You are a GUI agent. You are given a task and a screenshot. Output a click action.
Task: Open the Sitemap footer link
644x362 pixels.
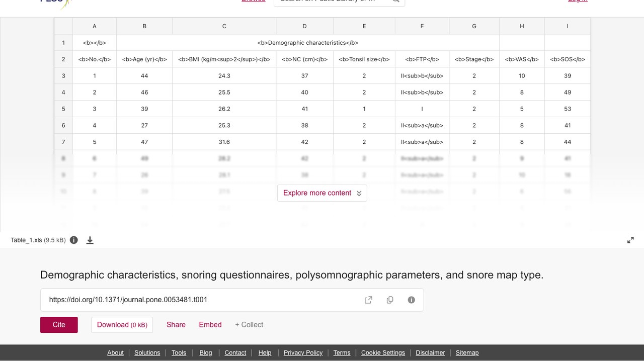(x=467, y=352)
